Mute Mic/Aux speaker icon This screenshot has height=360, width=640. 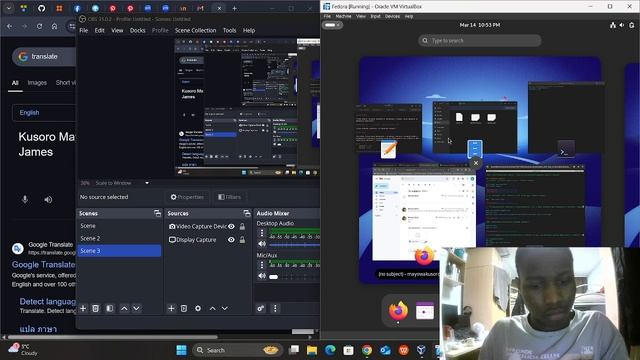click(x=262, y=276)
